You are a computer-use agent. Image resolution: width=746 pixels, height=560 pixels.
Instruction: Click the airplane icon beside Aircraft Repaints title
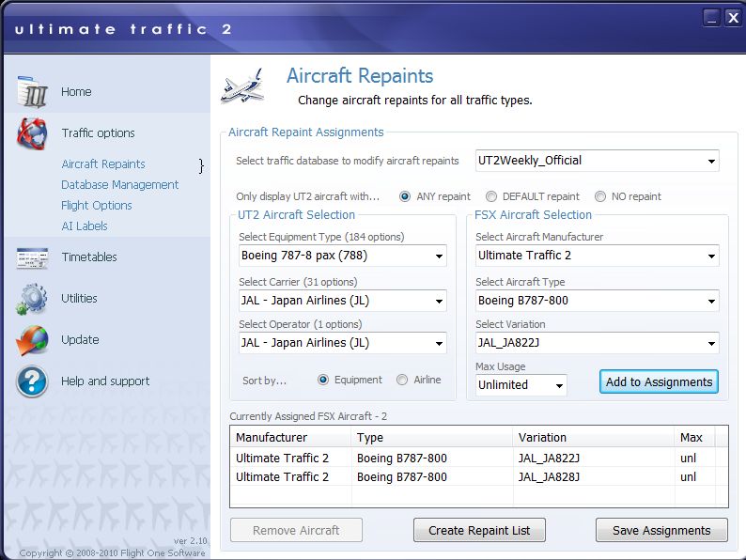(243, 86)
